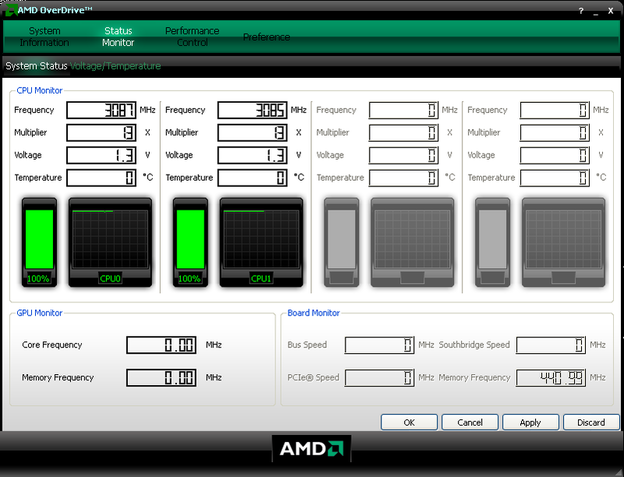This screenshot has height=477, width=624.
Task: Click CPU0 multiplier value field
Action: 101,133
